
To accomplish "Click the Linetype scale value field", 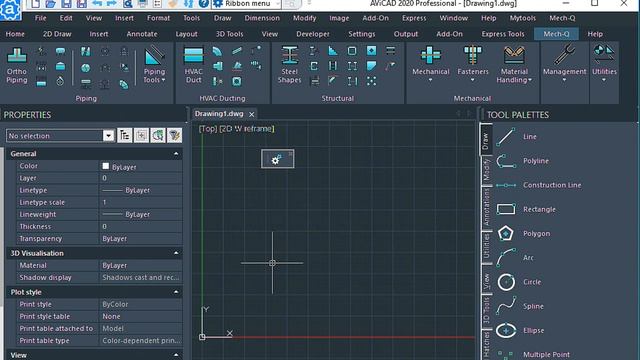I will [141, 202].
